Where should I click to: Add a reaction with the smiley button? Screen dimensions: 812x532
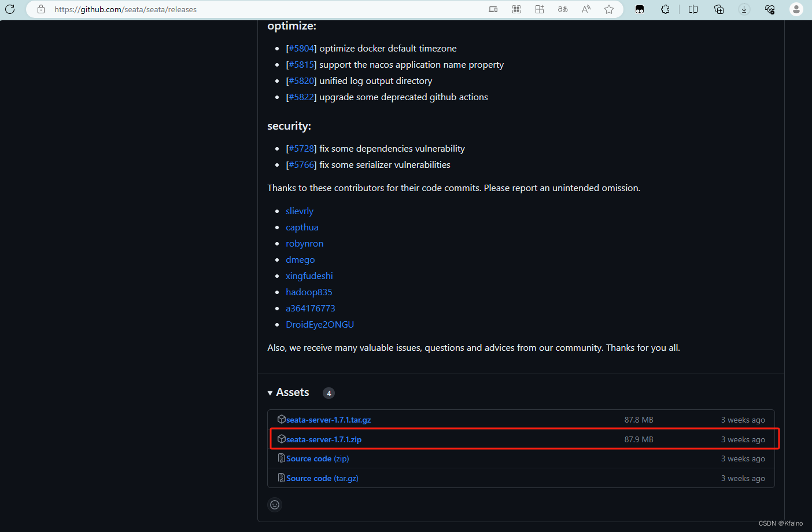tap(275, 505)
